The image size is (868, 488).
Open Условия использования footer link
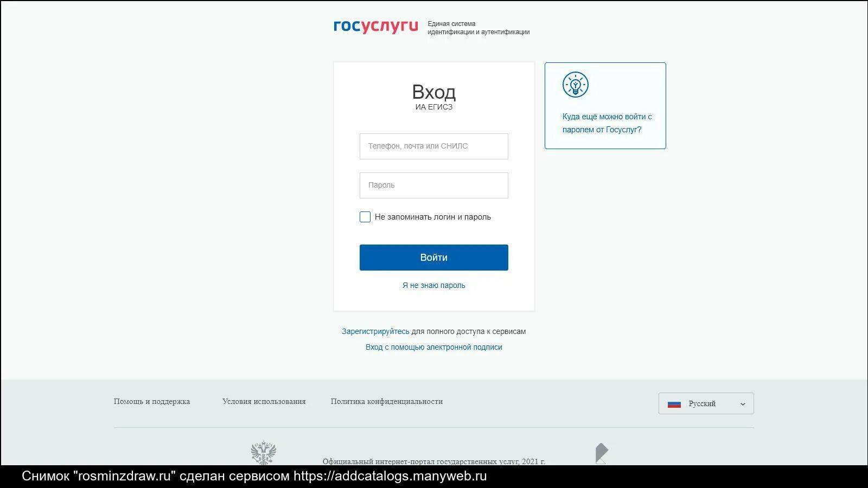[x=264, y=402]
